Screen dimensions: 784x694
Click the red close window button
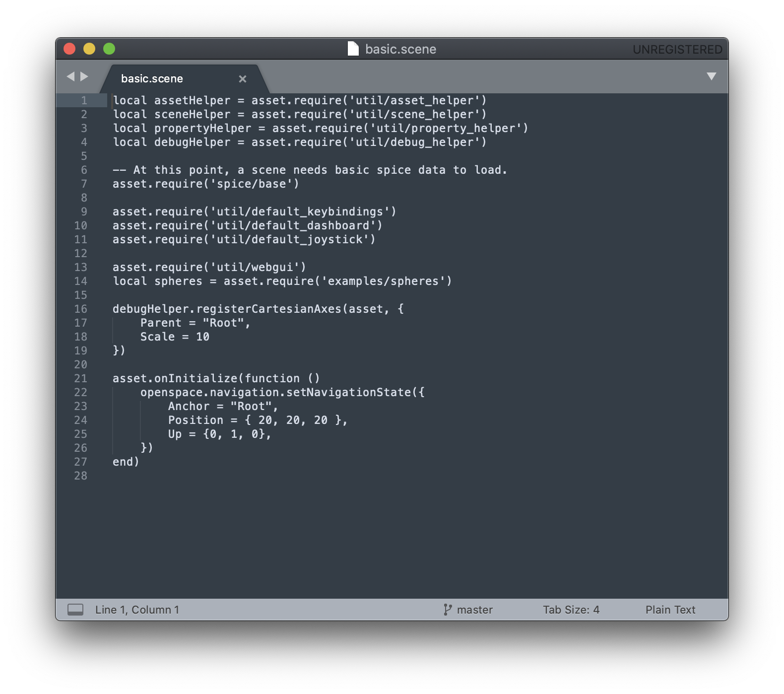point(69,49)
